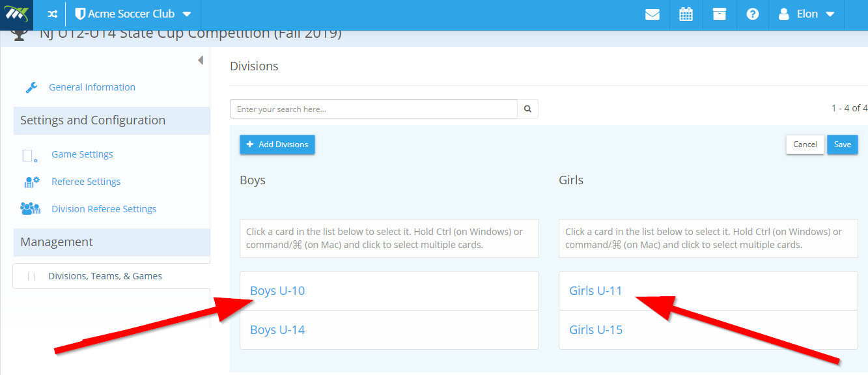Click the Management section header
The image size is (868, 375).
click(x=111, y=242)
